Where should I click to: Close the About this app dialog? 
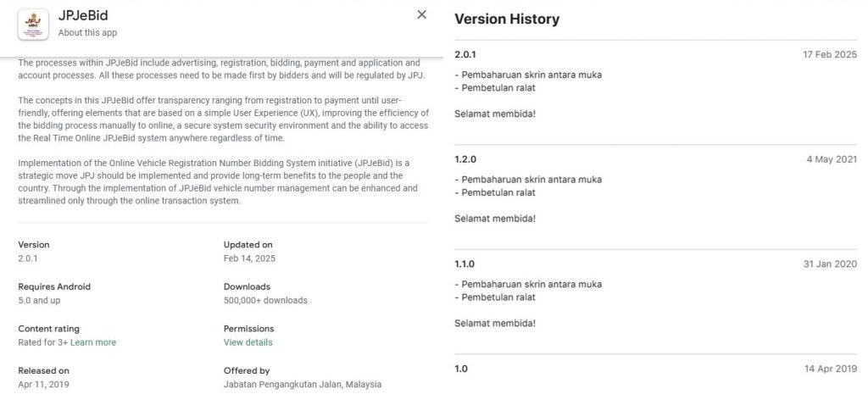422,15
